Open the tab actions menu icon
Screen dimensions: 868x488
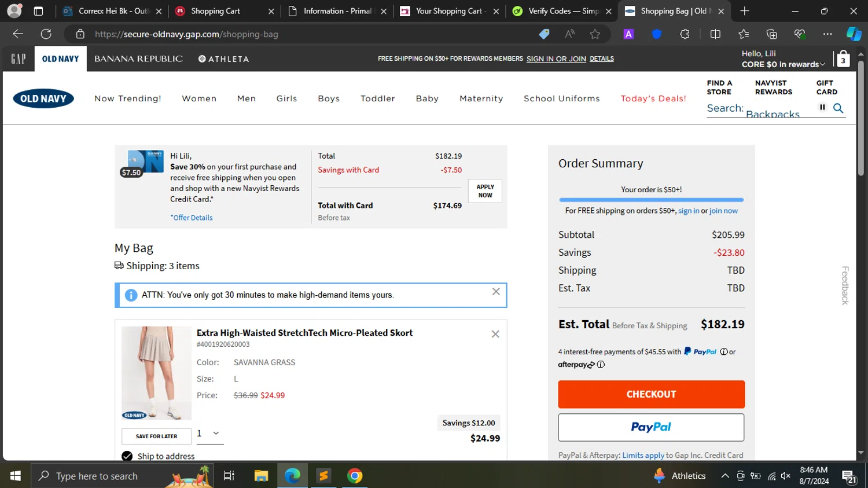coord(38,11)
